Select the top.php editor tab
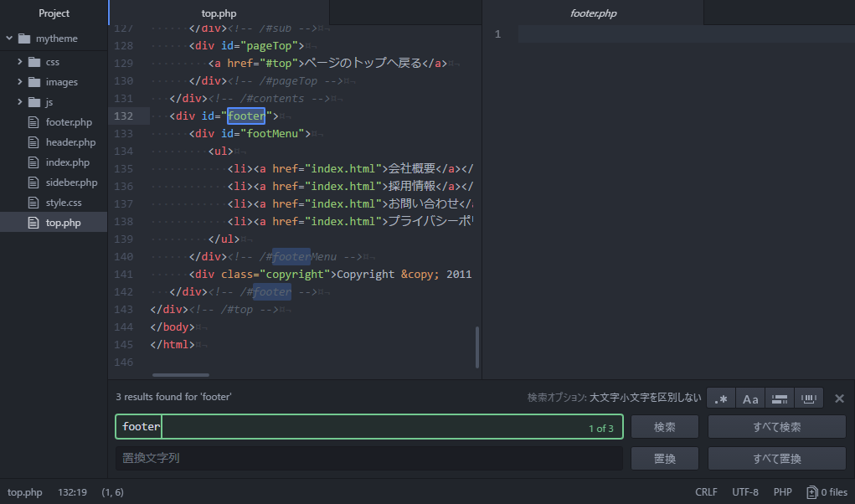Screen dimensions: 855x504 [219, 13]
